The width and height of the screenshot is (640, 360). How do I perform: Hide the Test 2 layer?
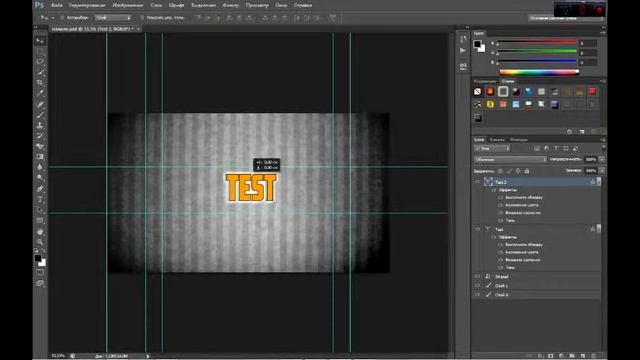[477, 182]
